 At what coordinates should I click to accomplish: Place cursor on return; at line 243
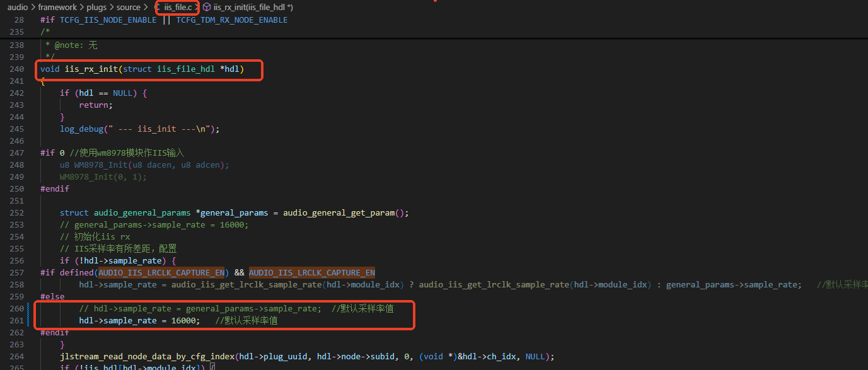click(96, 105)
